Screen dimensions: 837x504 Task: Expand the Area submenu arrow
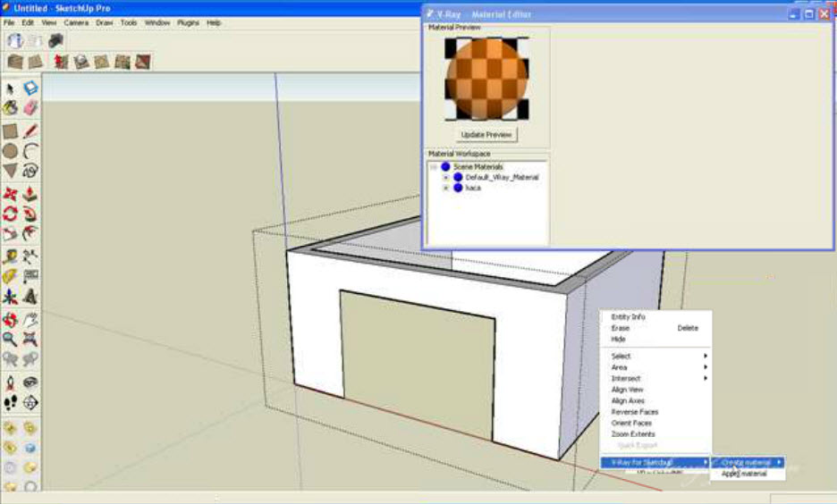(706, 367)
